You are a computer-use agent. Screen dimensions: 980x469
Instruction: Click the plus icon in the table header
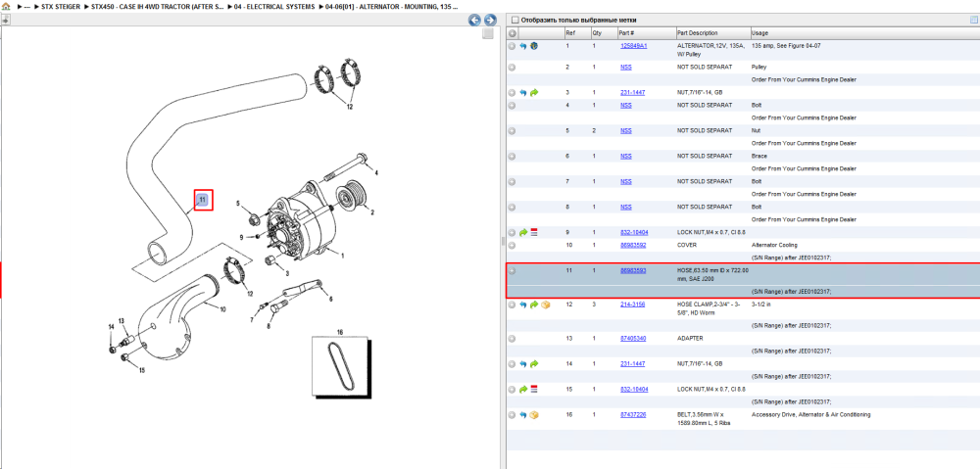pyautogui.click(x=512, y=33)
